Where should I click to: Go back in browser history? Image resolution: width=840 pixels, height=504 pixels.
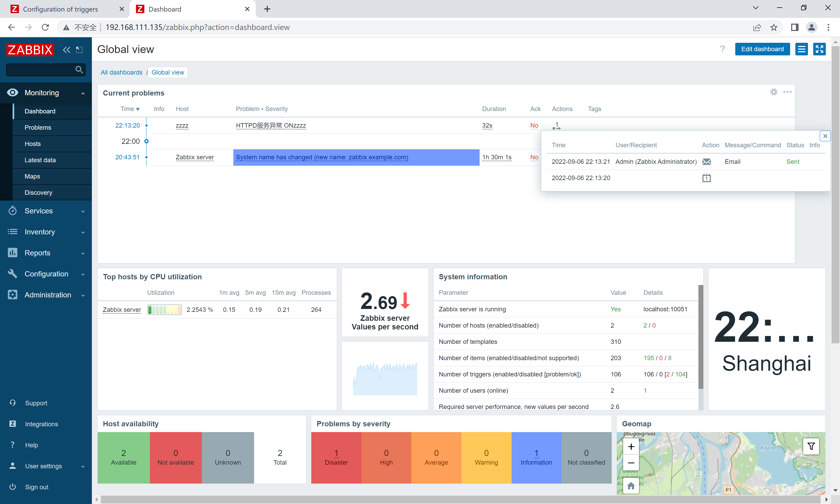[12, 28]
